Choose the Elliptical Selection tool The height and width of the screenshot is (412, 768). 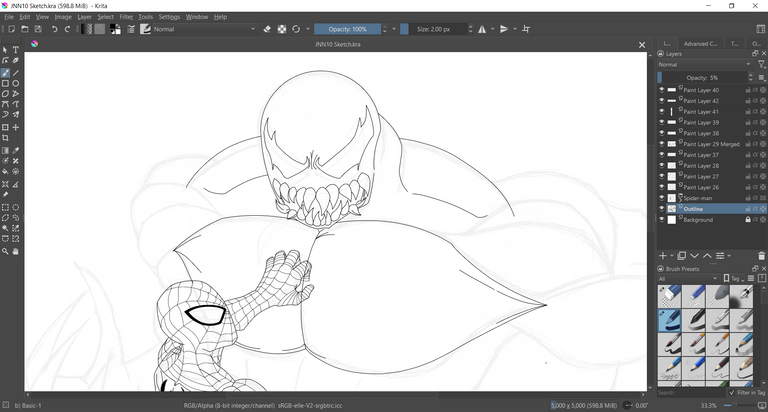16,207
